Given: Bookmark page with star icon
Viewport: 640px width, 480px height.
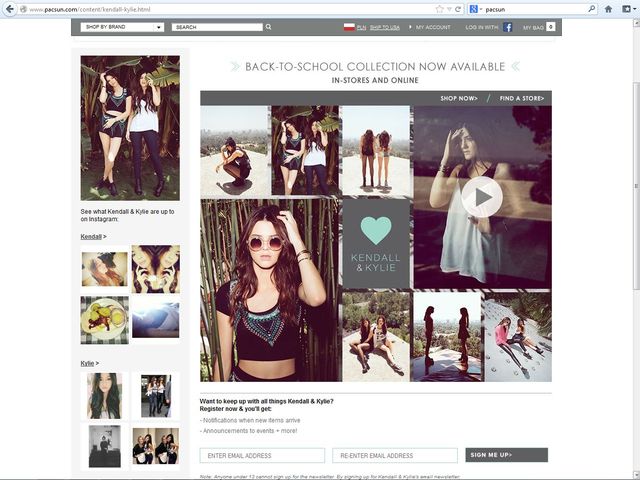Looking at the screenshot, I should click(x=439, y=9).
